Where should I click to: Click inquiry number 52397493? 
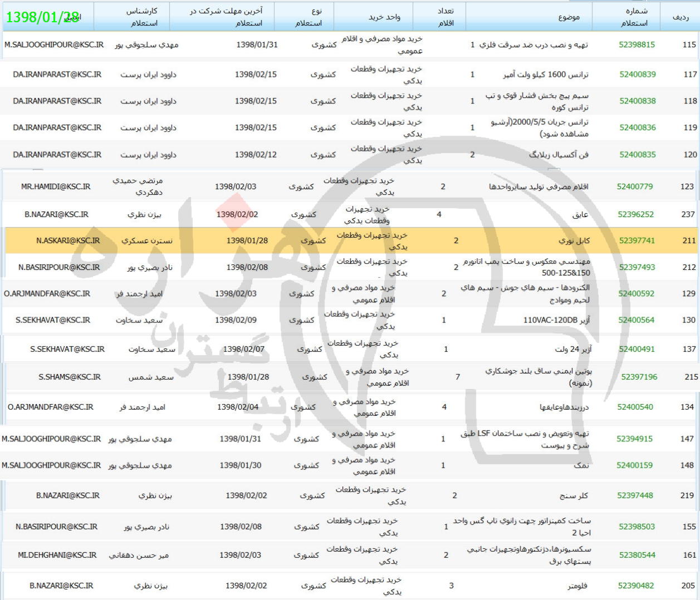tap(637, 268)
